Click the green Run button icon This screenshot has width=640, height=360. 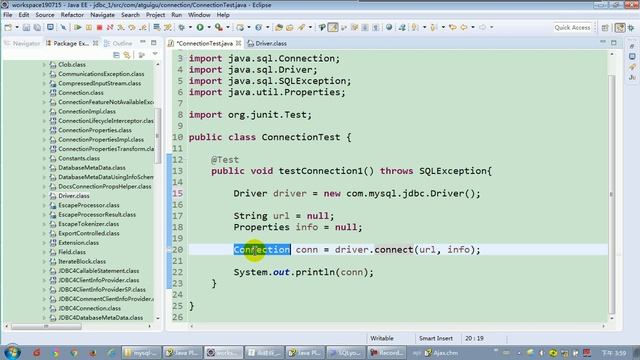(200, 27)
